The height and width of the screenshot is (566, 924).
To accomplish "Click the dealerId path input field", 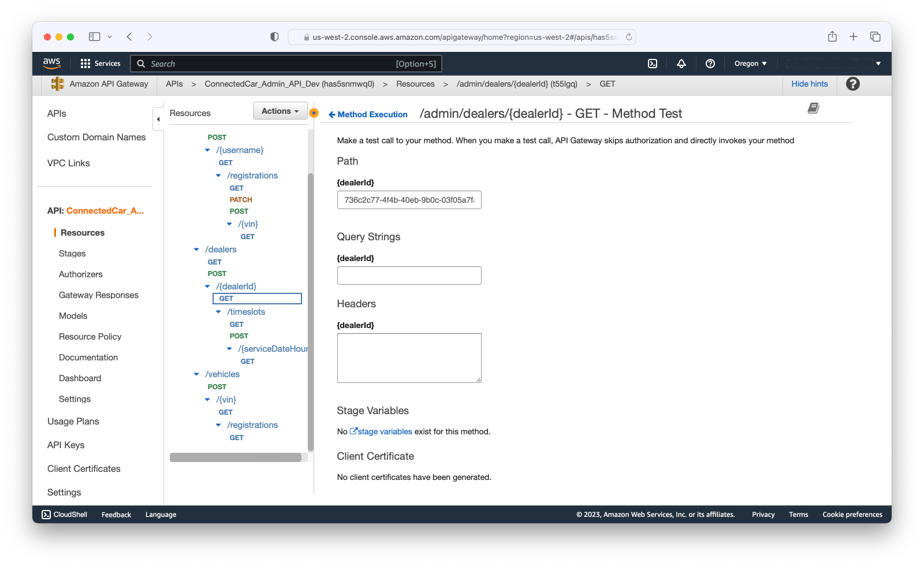I will pyautogui.click(x=409, y=200).
